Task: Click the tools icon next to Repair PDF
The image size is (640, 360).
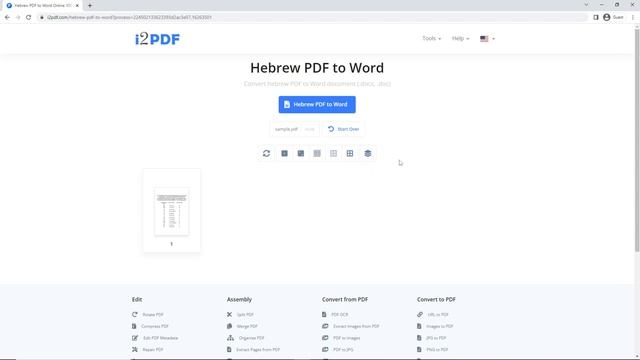Action: pyautogui.click(x=135, y=350)
